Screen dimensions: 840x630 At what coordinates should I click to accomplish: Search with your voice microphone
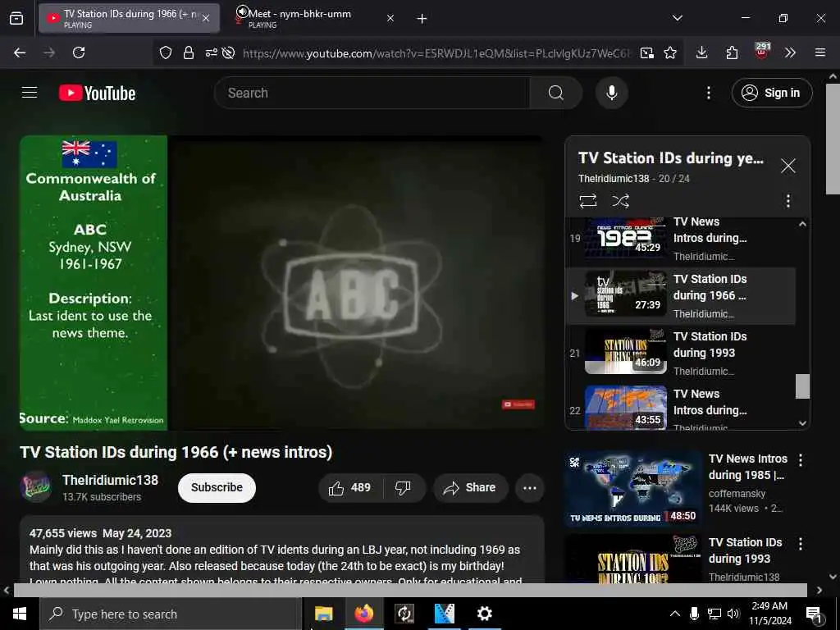[x=611, y=93]
